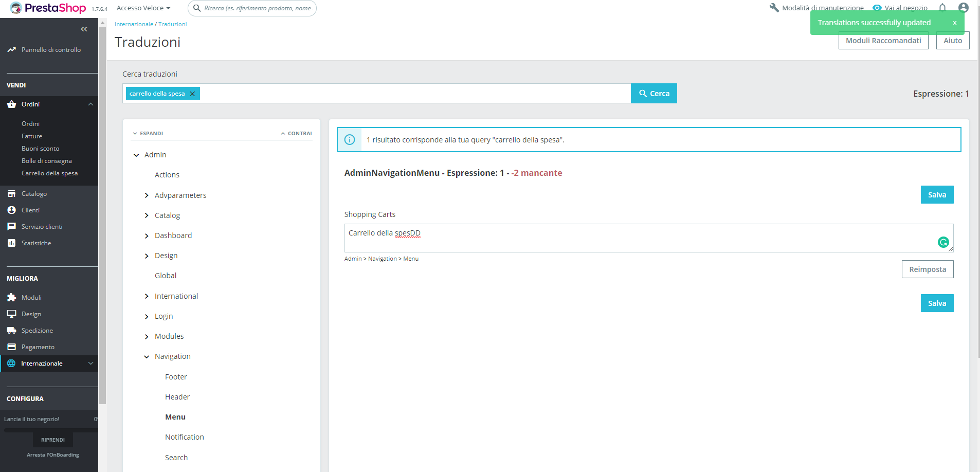980x472 pixels.
Task: Open the notifications bell
Action: [x=943, y=8]
